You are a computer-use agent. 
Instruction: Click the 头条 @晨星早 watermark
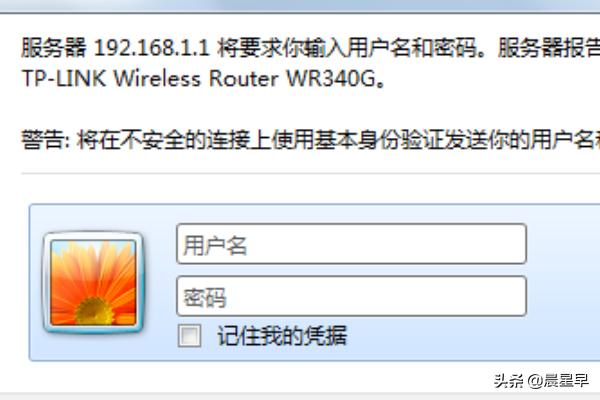(x=541, y=380)
